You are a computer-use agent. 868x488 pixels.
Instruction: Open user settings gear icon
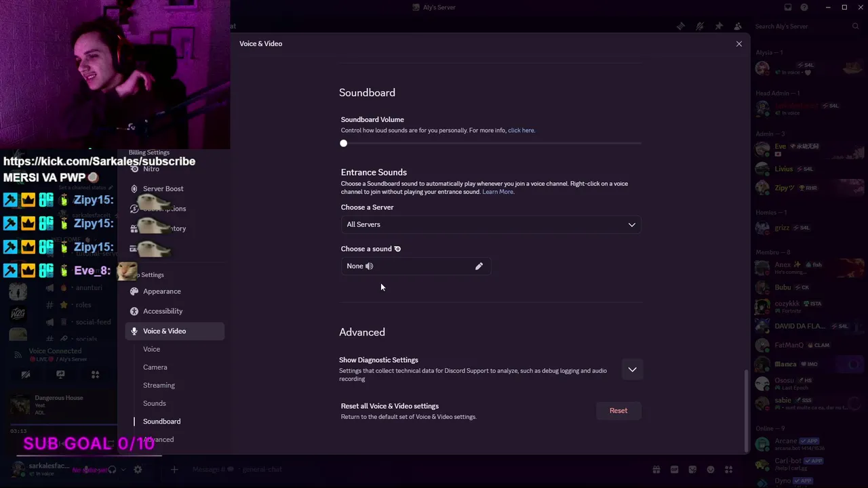click(138, 469)
